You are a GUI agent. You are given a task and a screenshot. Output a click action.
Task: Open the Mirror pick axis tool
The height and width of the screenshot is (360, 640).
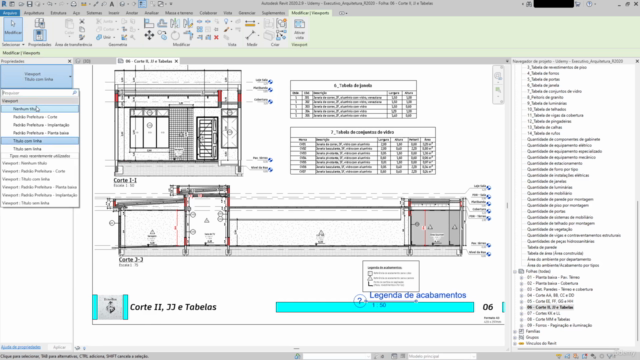(x=175, y=24)
